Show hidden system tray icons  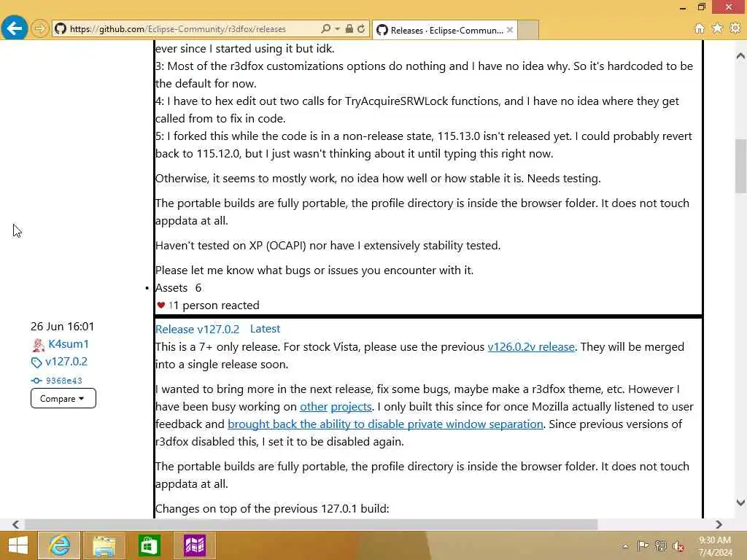625,546
